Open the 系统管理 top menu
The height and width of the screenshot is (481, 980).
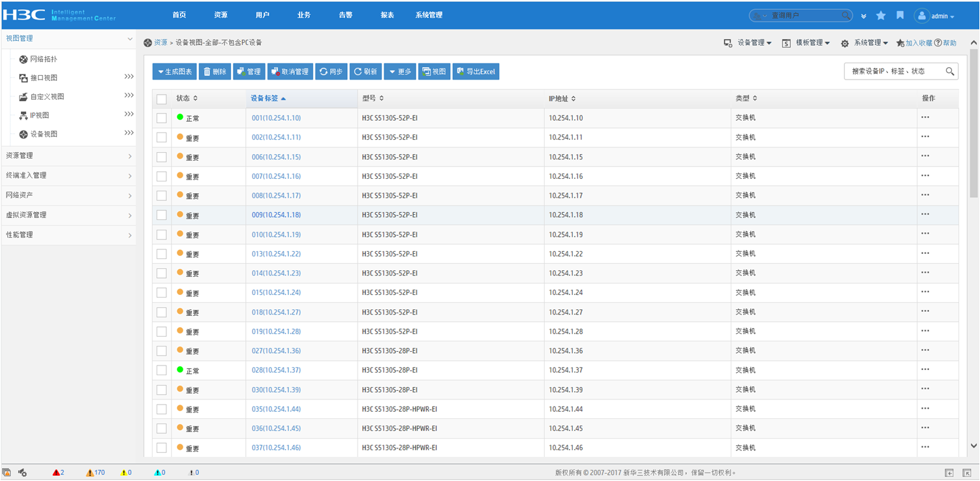[x=429, y=15]
